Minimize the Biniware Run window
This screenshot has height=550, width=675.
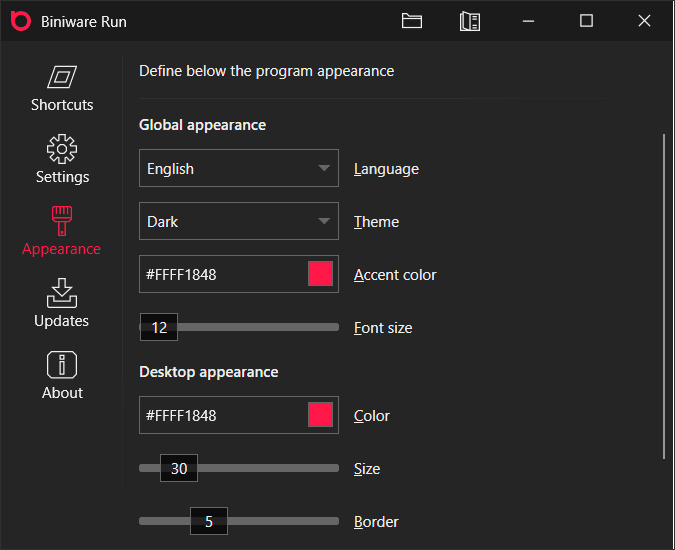coord(529,21)
